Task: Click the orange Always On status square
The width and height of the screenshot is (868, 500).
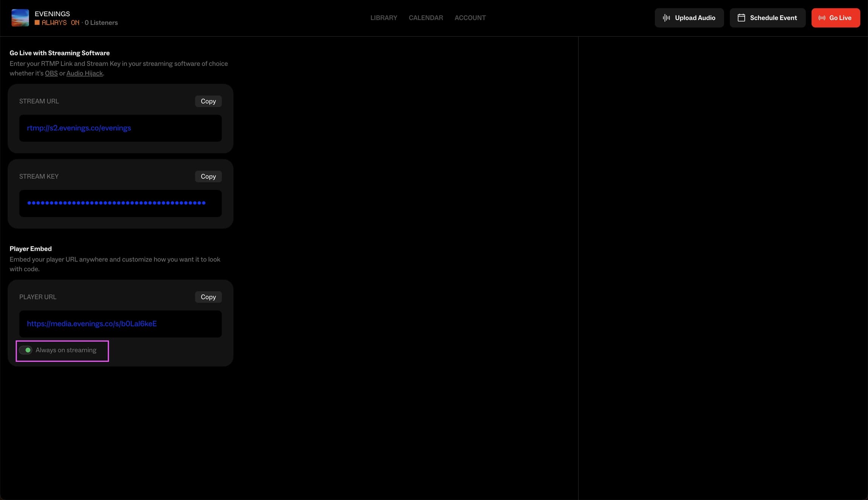Action: point(37,23)
